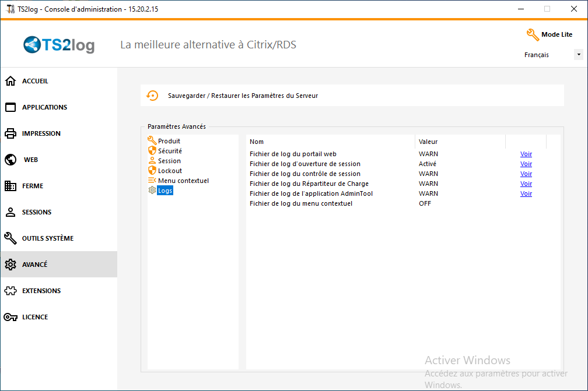The image size is (588, 391).
Task: Select Menu contextuel category
Action: point(183,181)
